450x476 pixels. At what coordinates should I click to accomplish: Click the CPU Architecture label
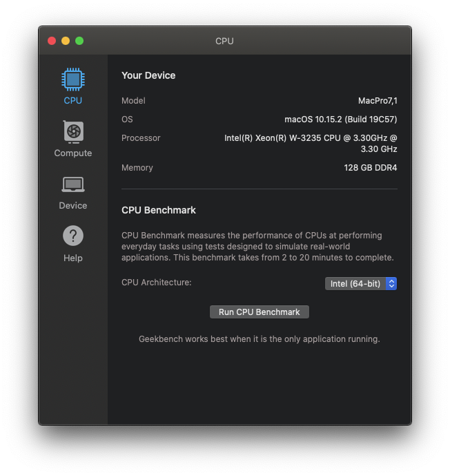point(157,283)
